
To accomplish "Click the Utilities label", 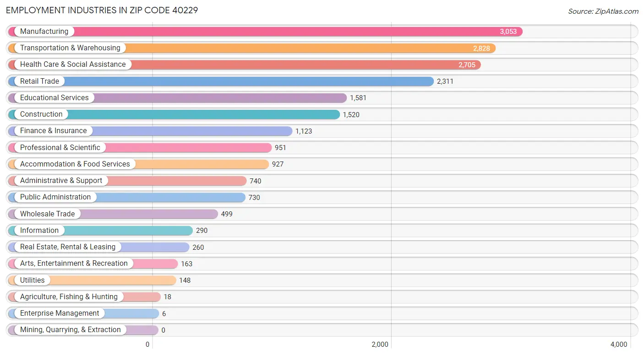I will click(x=33, y=280).
